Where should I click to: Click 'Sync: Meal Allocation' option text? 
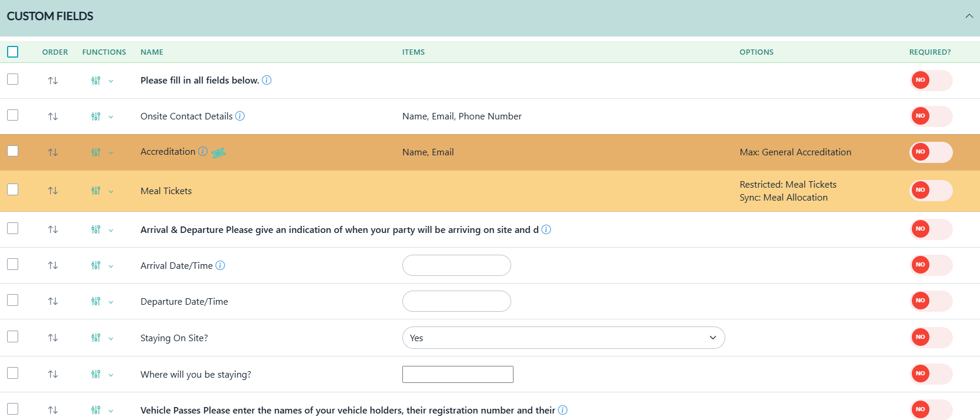coord(784,198)
